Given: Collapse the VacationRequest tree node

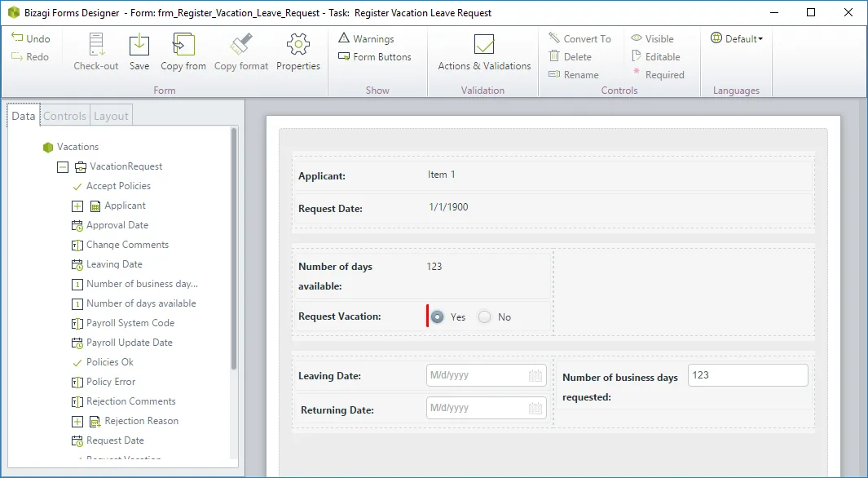Looking at the screenshot, I should pos(63,166).
